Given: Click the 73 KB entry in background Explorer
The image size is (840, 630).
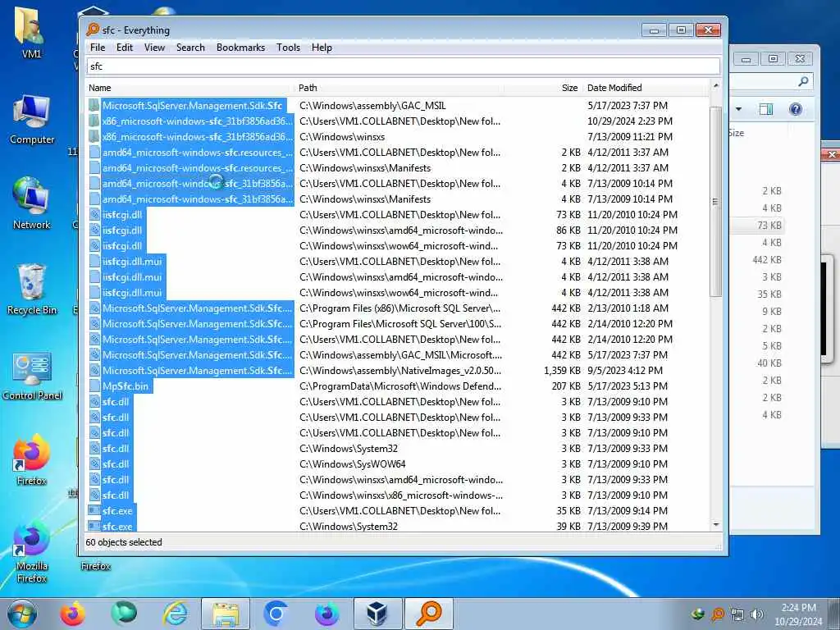Looking at the screenshot, I should click(769, 226).
